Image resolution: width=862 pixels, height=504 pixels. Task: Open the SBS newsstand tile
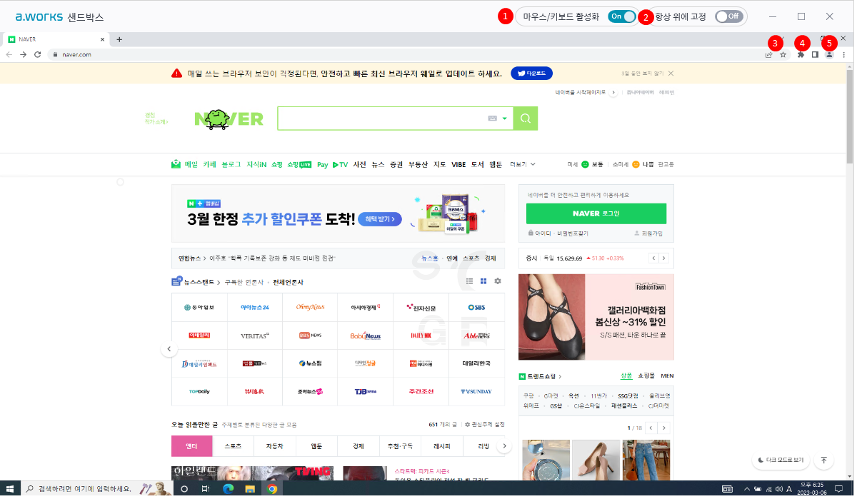[x=477, y=307]
